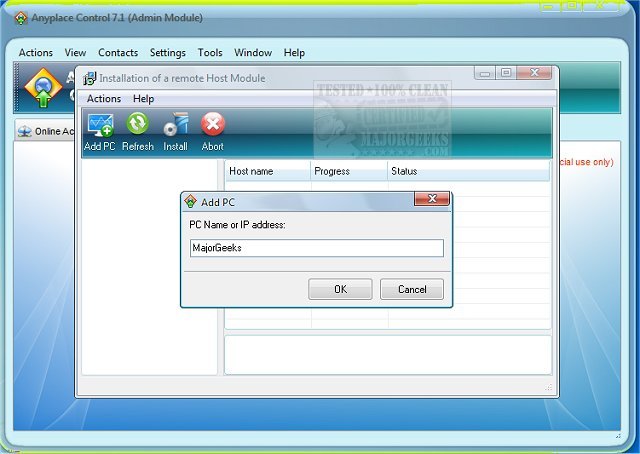Click the Anyplace Control logo in the main window

43,88
